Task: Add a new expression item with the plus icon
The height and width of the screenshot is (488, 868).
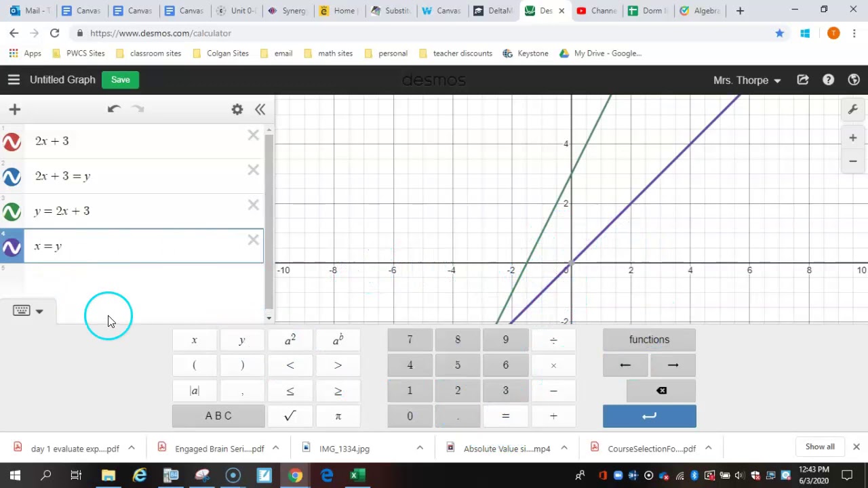Action: pyautogui.click(x=15, y=109)
